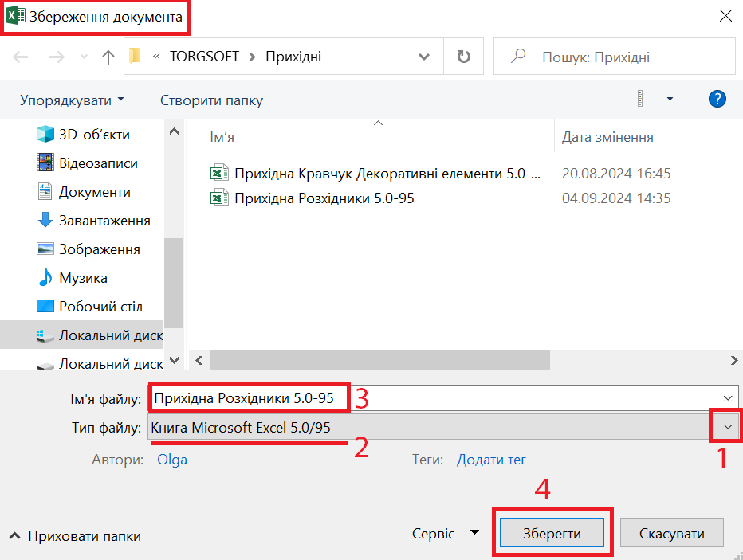Click the up arrow to go to parent folder
Screen dimensions: 743x560
(x=108, y=56)
